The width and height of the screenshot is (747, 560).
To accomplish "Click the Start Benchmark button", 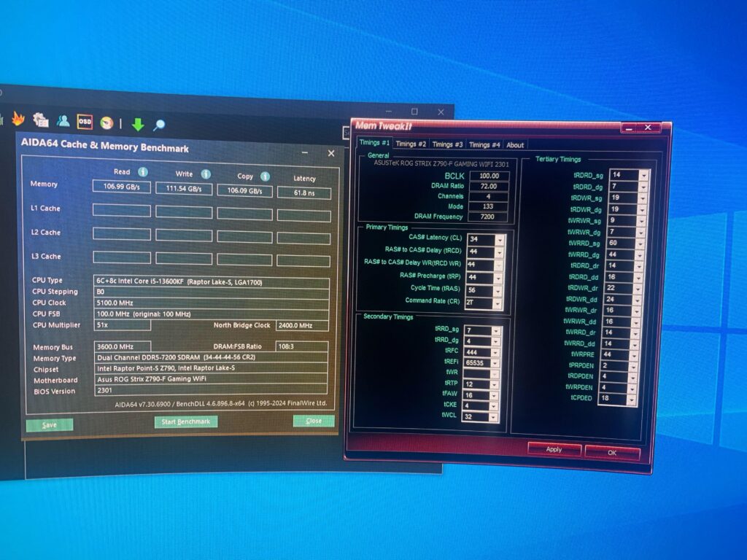I will [186, 421].
